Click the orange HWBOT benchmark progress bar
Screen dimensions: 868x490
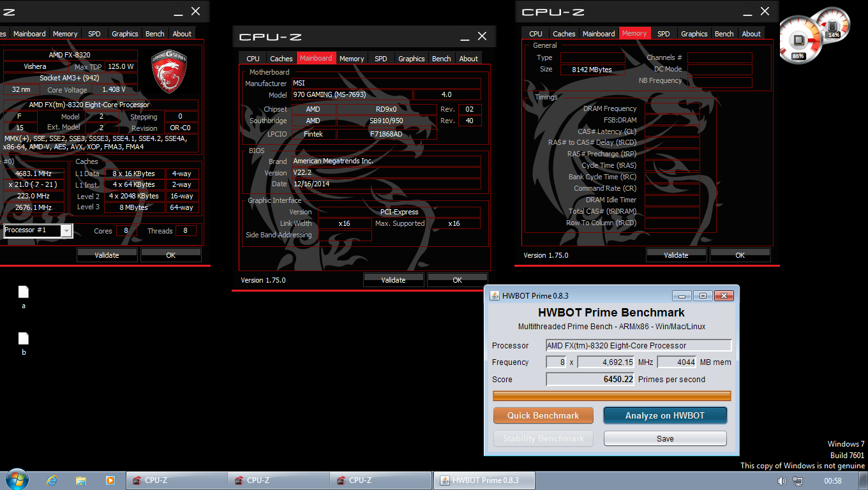(612, 396)
